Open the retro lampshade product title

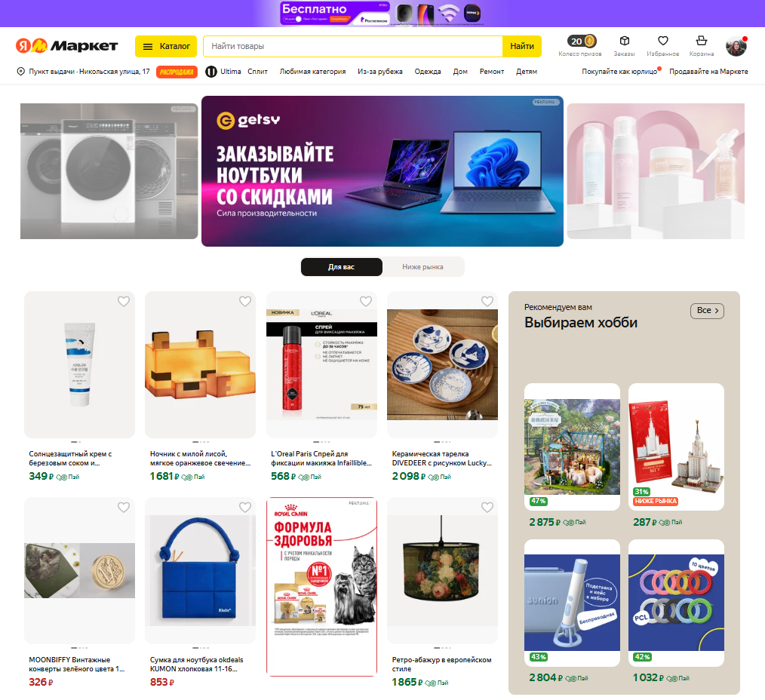[441, 665]
